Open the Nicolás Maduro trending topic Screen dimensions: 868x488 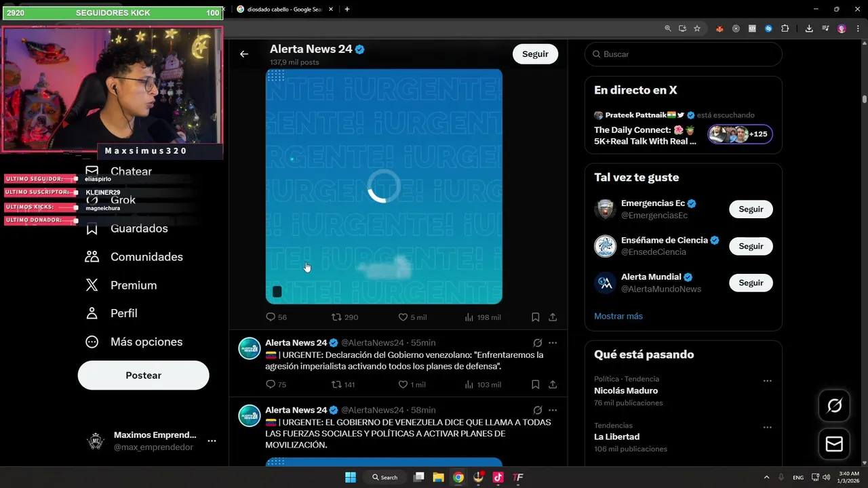626,391
